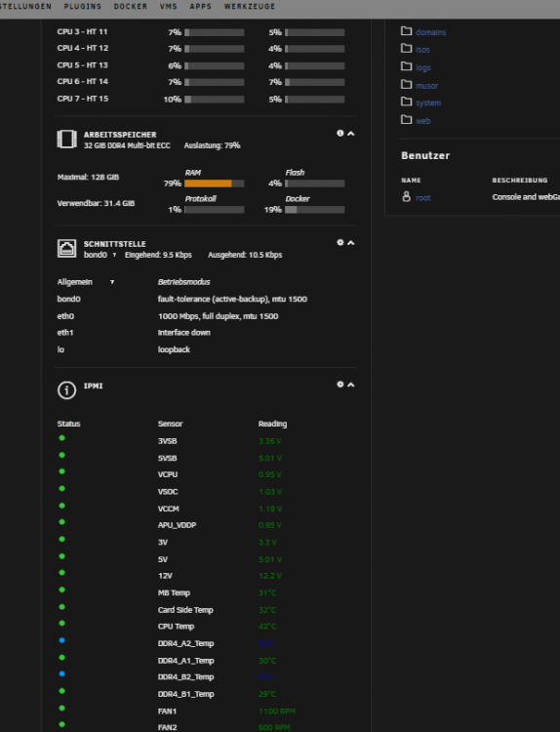Viewport: 560px width, 732px height.
Task: Click the IPMI info circle icon
Action: (x=66, y=390)
